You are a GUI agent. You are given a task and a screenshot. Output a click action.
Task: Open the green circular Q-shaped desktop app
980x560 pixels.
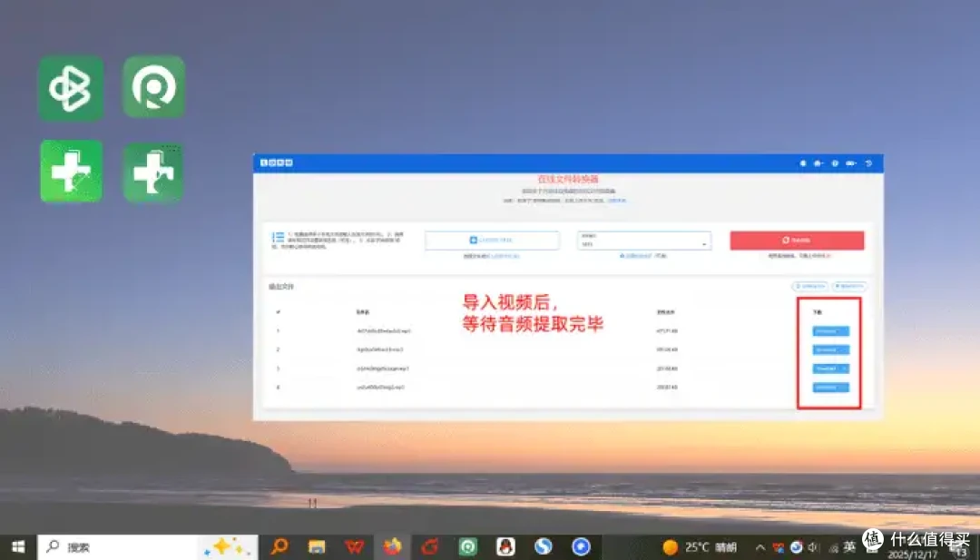click(153, 86)
